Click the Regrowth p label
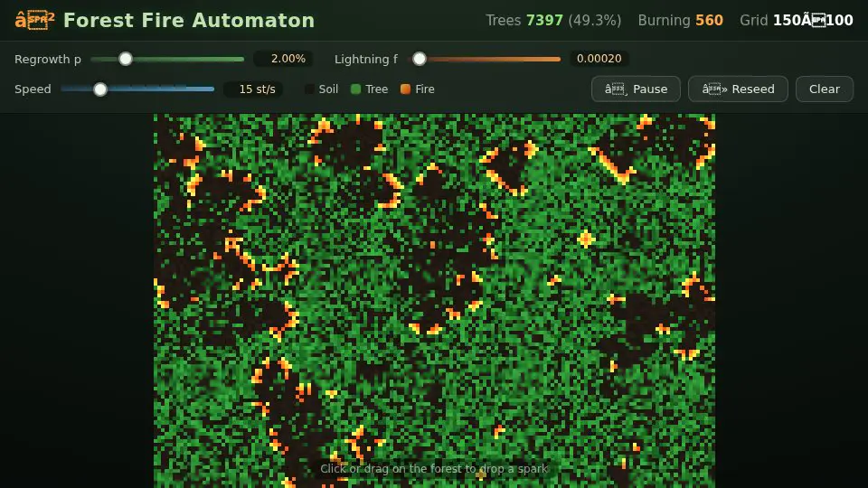 tap(48, 60)
